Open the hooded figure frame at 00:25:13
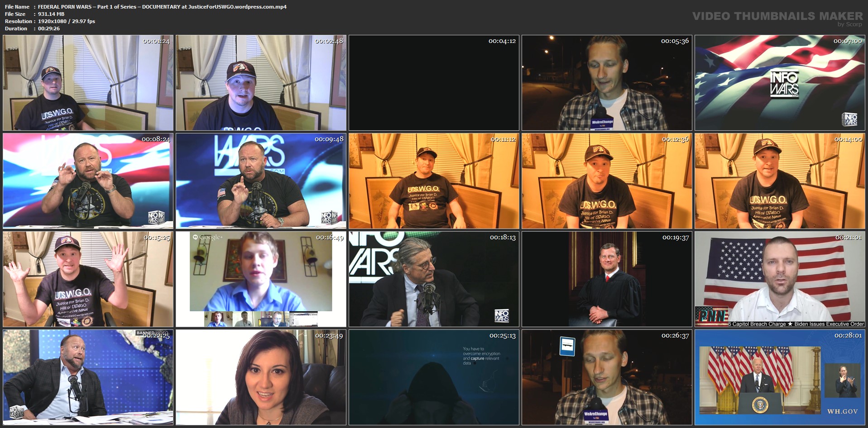868x428 pixels. coord(434,377)
